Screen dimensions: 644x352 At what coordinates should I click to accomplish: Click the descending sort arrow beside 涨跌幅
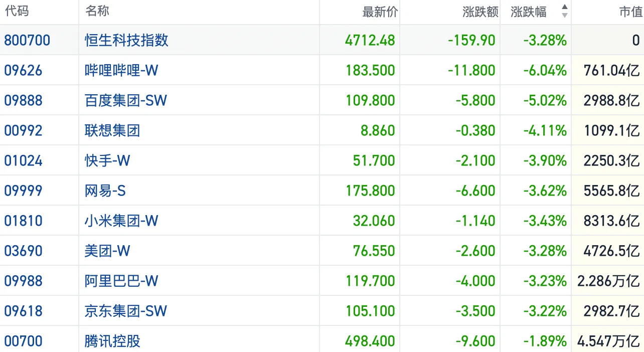[x=565, y=16]
